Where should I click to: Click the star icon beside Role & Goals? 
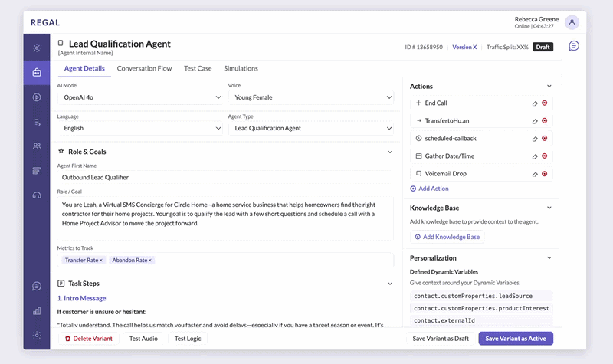pos(61,151)
